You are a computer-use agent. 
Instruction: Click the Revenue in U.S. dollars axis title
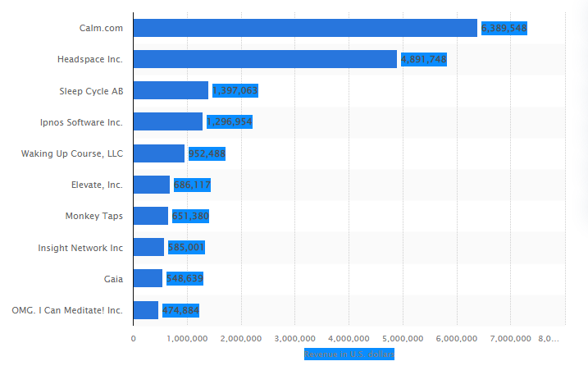[349, 354]
